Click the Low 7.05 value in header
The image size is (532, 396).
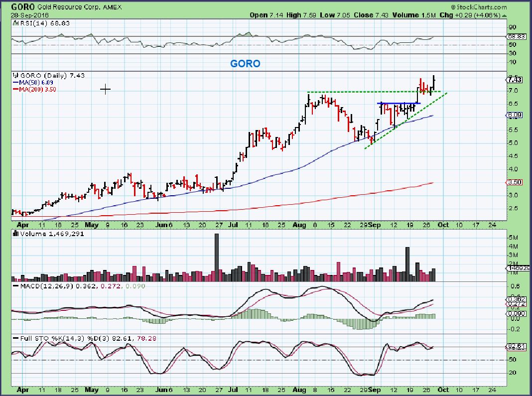pyautogui.click(x=335, y=15)
